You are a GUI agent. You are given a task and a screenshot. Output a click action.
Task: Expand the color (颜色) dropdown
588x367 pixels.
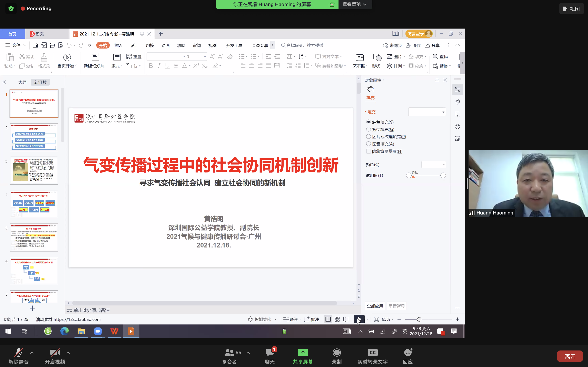[434, 165]
